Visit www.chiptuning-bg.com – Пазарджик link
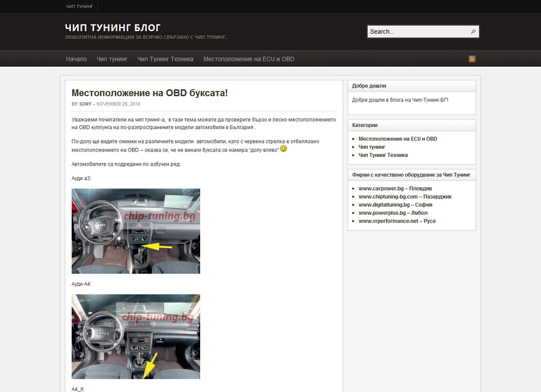The image size is (541, 392). point(405,197)
